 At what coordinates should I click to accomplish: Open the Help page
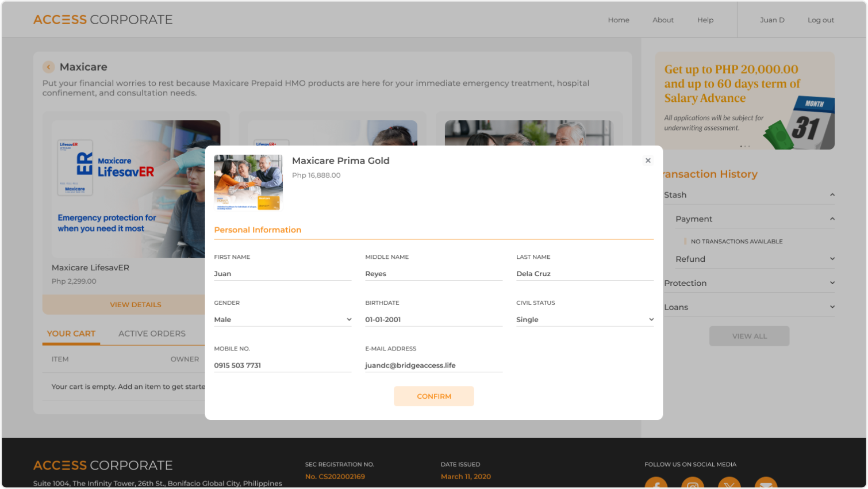[x=705, y=20]
